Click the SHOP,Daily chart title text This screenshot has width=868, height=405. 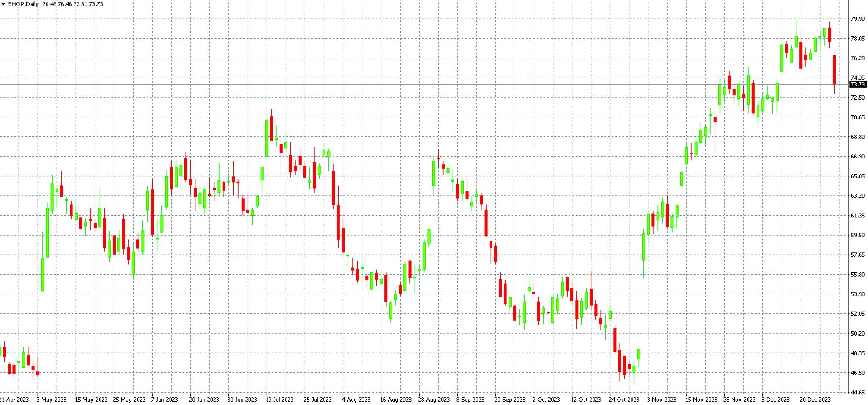pyautogui.click(x=23, y=4)
